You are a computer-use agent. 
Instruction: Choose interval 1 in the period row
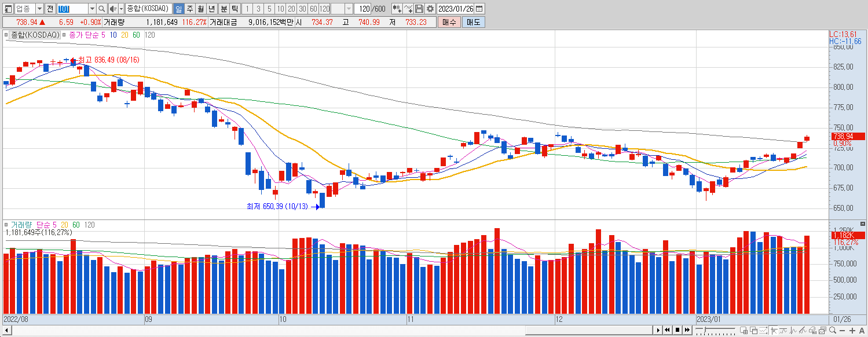pos(247,9)
